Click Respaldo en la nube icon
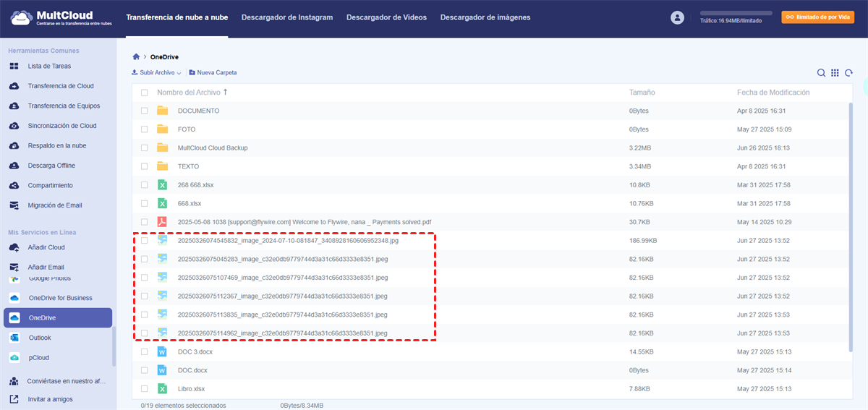868x410 pixels. click(x=14, y=145)
